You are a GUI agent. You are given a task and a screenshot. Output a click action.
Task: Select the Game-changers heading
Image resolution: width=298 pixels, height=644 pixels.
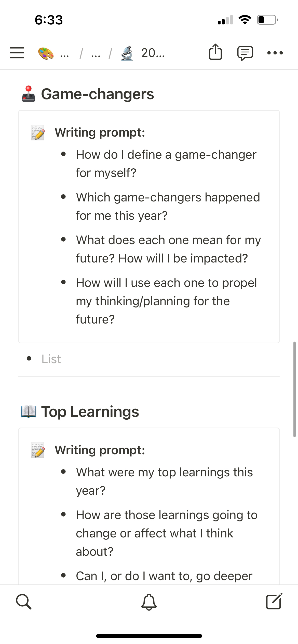tap(97, 94)
